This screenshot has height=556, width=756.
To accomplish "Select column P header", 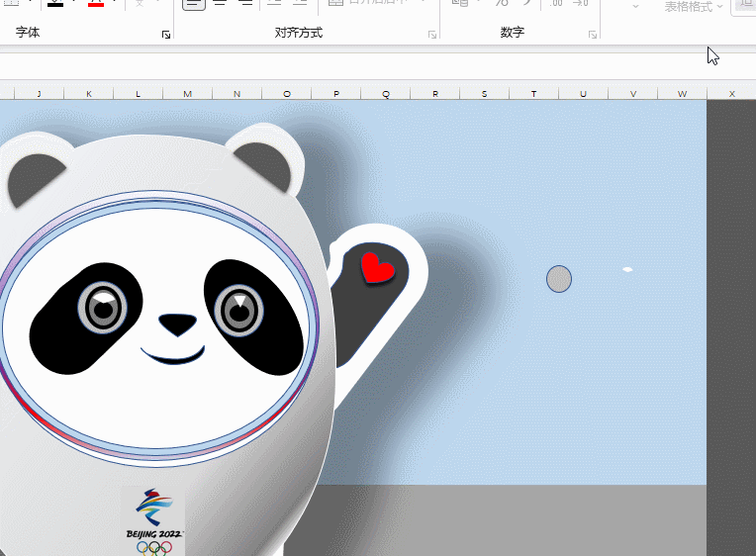I will pos(336,94).
